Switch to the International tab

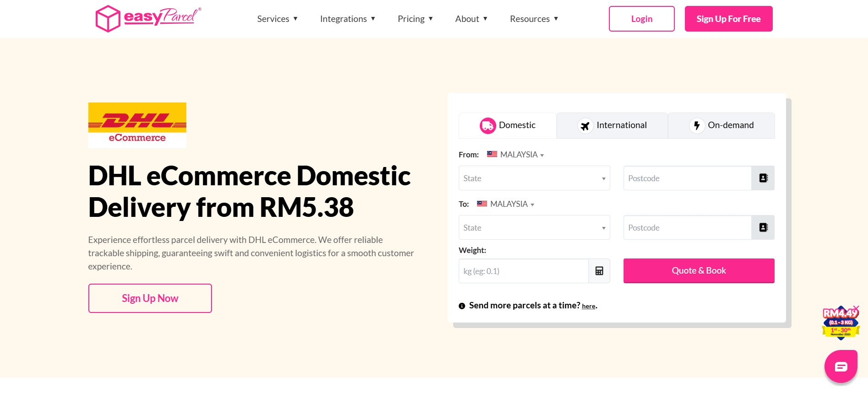click(x=612, y=125)
